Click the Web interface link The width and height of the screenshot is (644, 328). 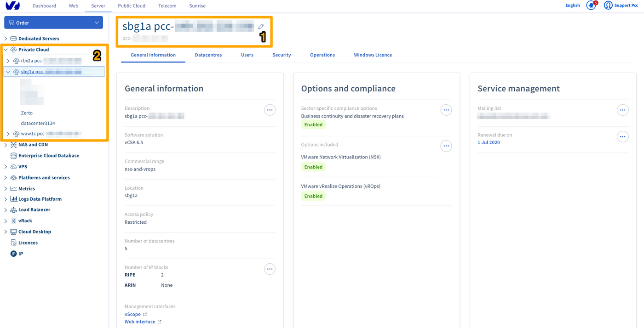pos(140,322)
